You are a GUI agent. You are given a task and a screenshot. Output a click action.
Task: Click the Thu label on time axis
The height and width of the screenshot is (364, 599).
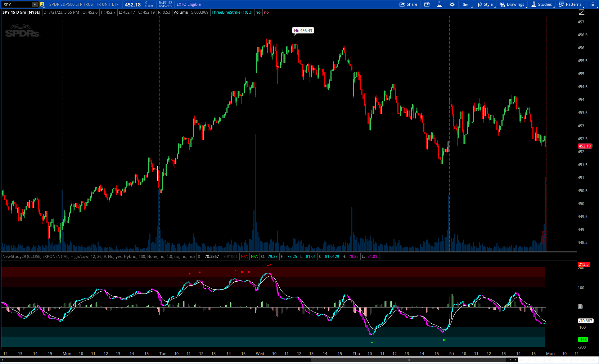[x=356, y=354]
